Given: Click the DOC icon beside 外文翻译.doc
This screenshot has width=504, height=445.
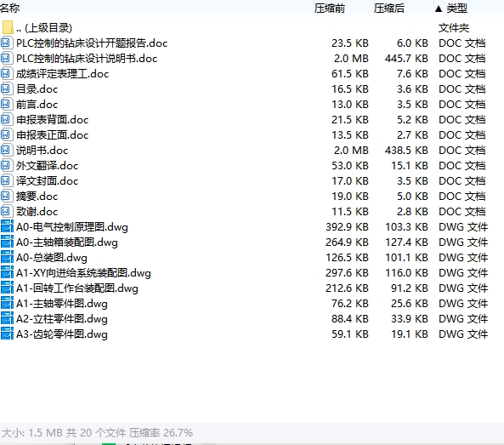Looking at the screenshot, I should pyautogui.click(x=7, y=165).
